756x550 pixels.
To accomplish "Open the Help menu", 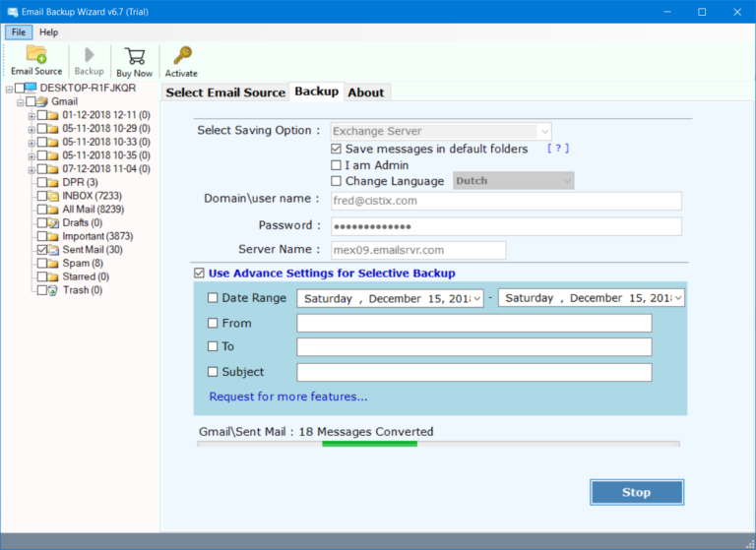I will click(48, 32).
